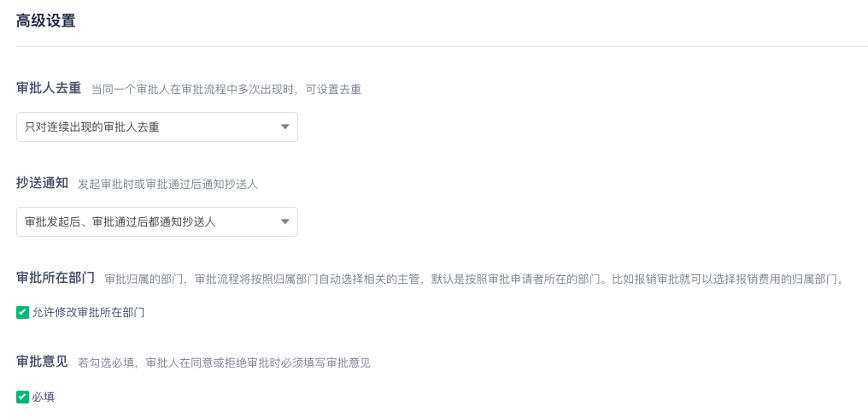Viewport: 868px width, 418px height.
Task: Open the 只对连续出现的审批人去重 dropdown
Action: (157, 127)
